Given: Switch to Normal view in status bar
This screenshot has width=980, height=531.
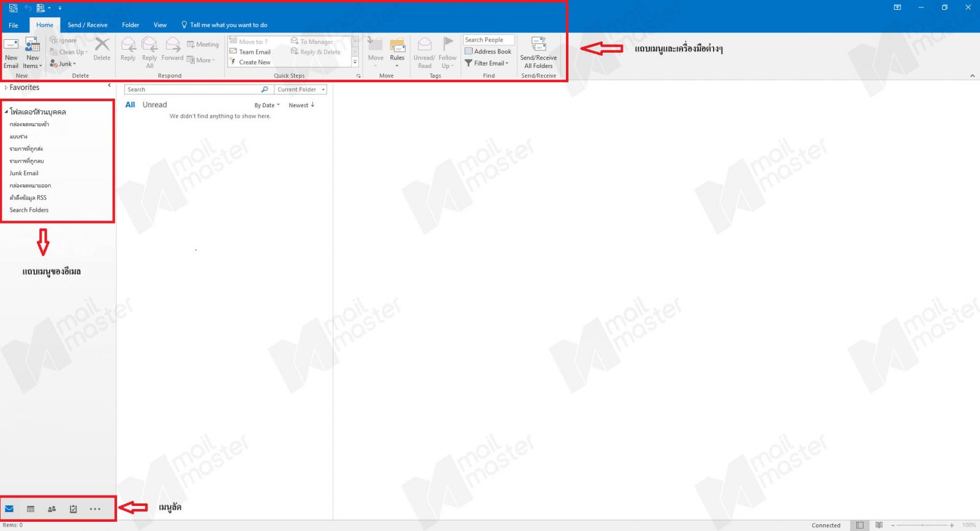Looking at the screenshot, I should pyautogui.click(x=859, y=525).
